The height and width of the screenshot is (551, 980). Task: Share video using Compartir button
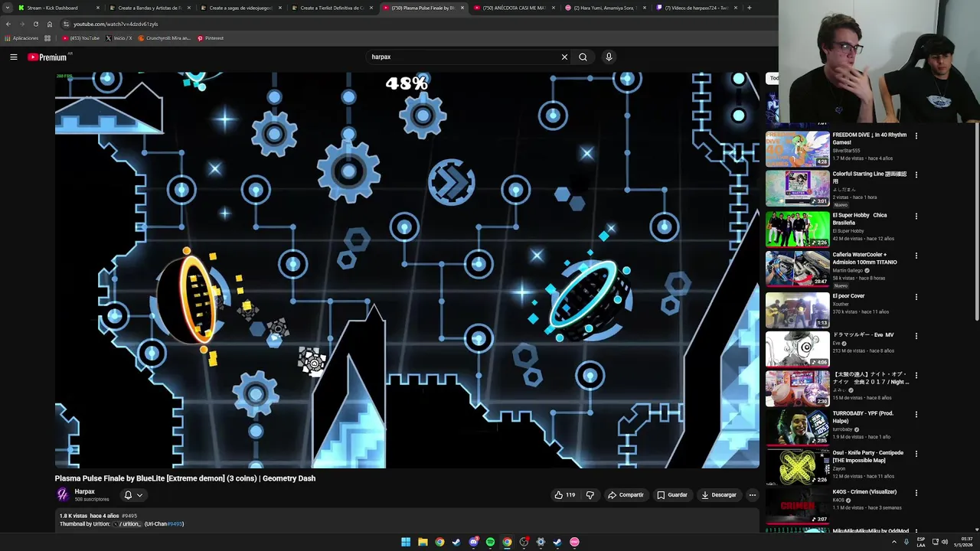click(626, 495)
